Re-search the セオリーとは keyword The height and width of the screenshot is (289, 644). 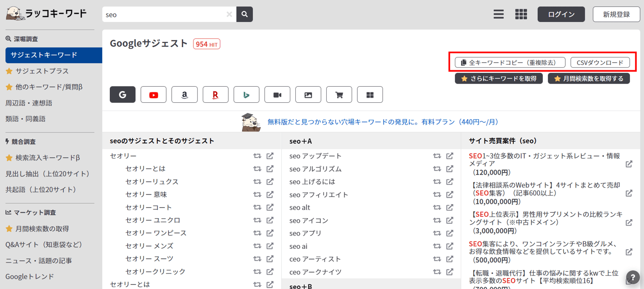(258, 169)
